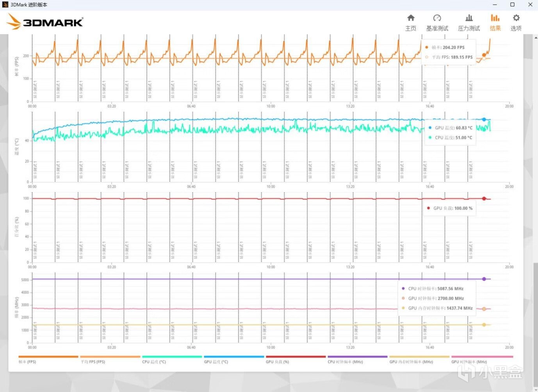
Task: Click the 频率 (MHz) vertical axis title
Action: (x=17, y=307)
